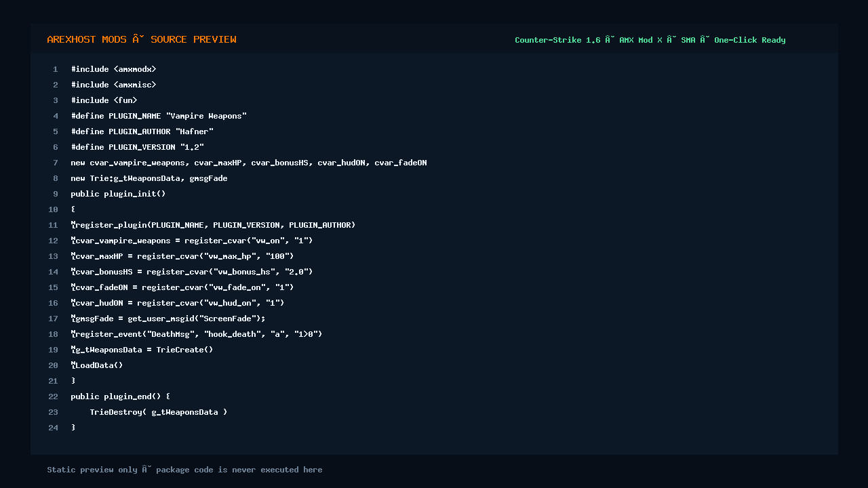Click the 'Static preview only' footer note
Viewport: 868px width, 488px height.
pos(184,470)
